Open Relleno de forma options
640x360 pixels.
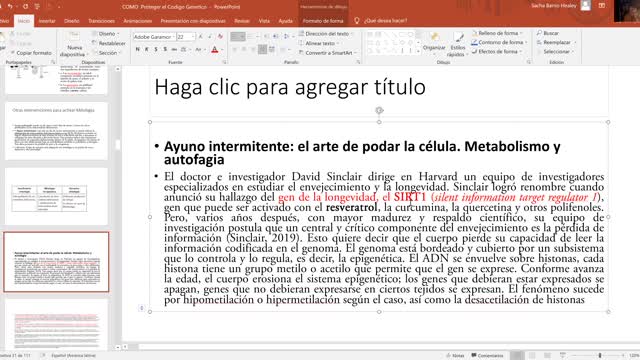(497, 33)
